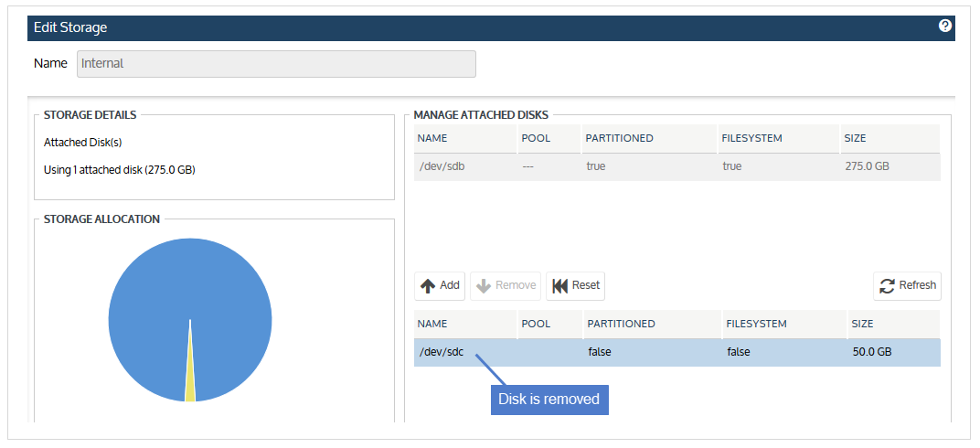Click the STORAGE DETAILS section heading
The height and width of the screenshot is (448, 980).
pos(90,115)
